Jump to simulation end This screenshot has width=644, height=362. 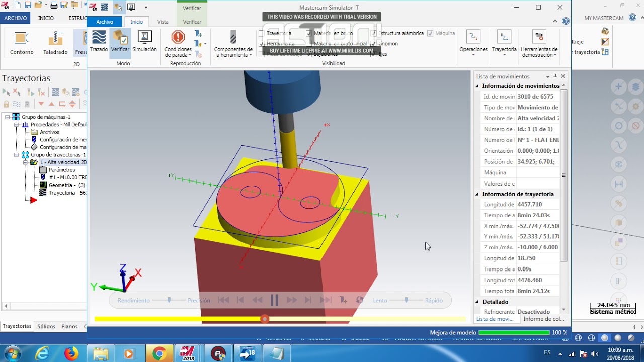326,300
